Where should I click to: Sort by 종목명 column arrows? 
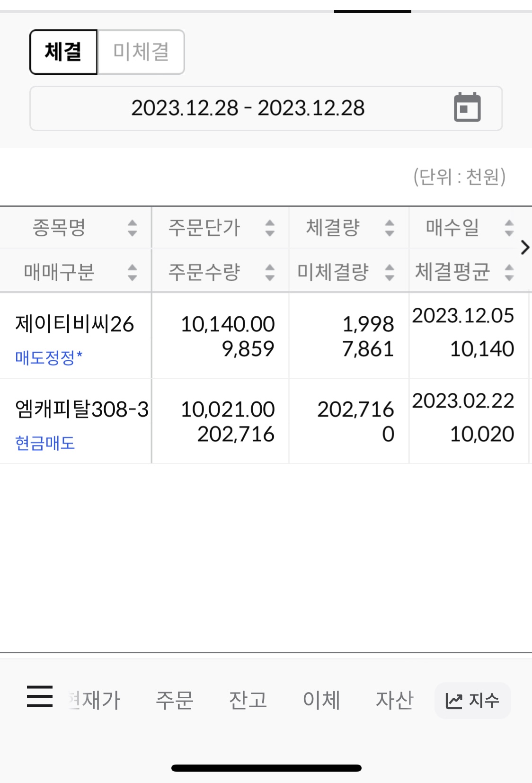133,228
